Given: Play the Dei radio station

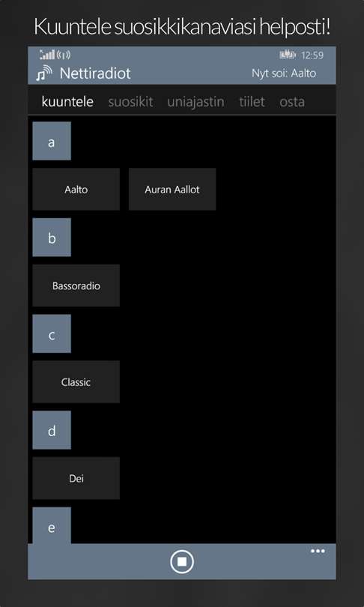Looking at the screenshot, I should coord(76,478).
